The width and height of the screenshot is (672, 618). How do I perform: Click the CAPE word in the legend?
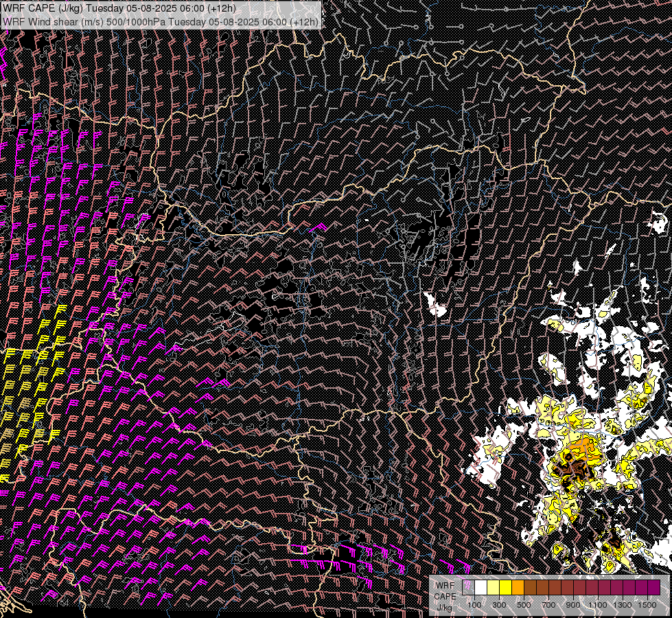pos(445,596)
